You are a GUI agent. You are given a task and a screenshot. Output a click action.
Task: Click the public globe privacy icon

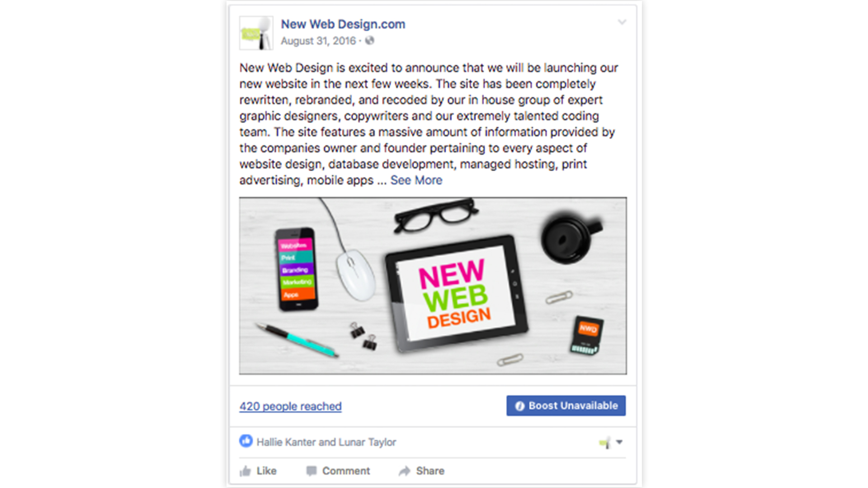tap(370, 41)
